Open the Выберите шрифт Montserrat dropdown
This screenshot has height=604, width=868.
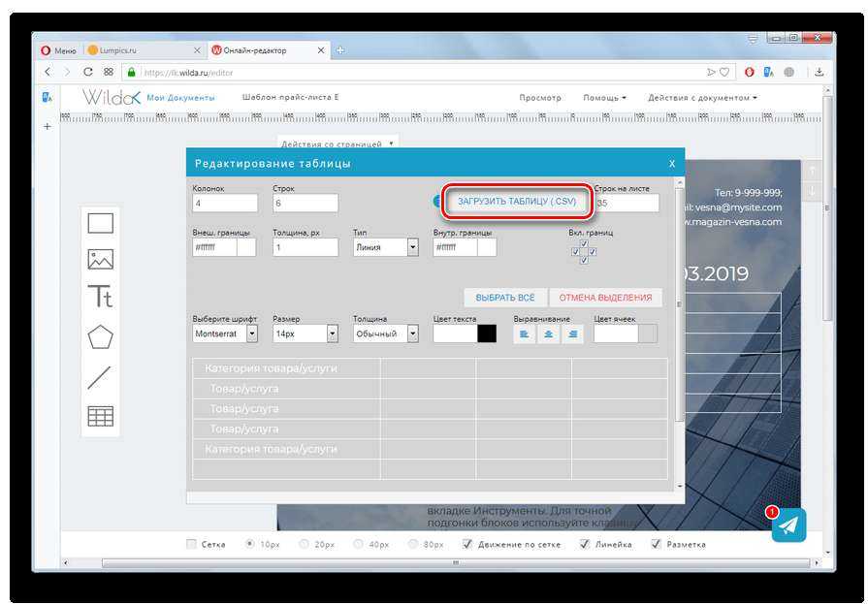click(x=251, y=334)
